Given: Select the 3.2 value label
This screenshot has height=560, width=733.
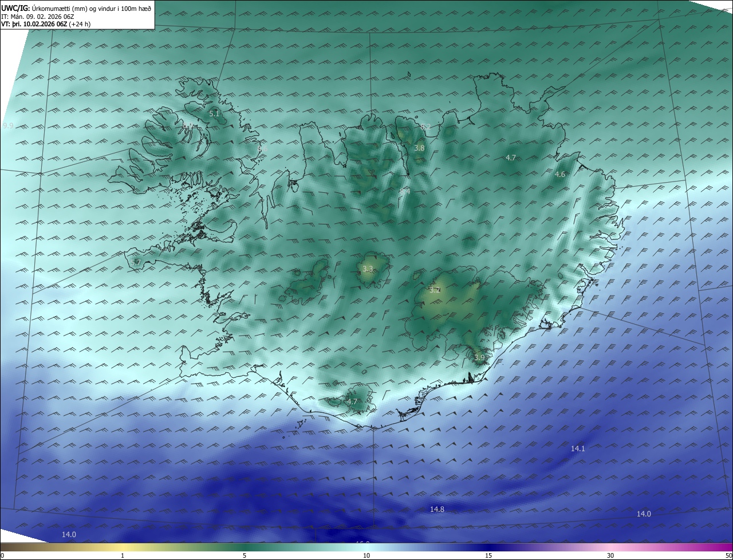Looking at the screenshot, I should 435,290.
